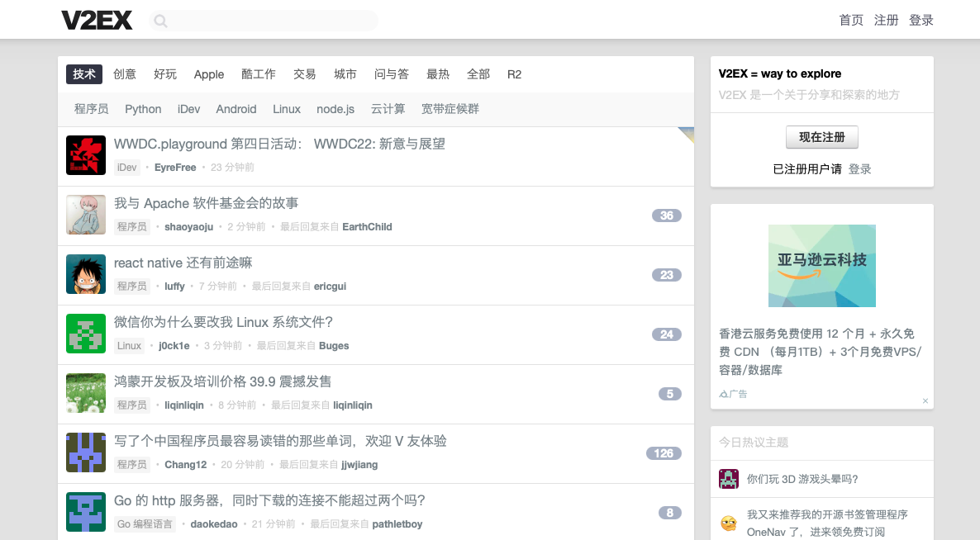Open hot topic about OneNav 书签管理程序
Viewport: 980px width, 540px height.
click(827, 523)
